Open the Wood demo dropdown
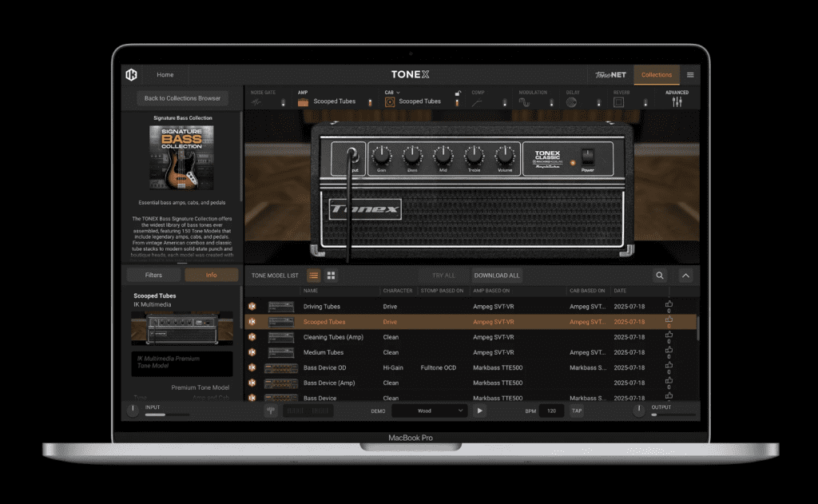818x504 pixels. tap(429, 411)
